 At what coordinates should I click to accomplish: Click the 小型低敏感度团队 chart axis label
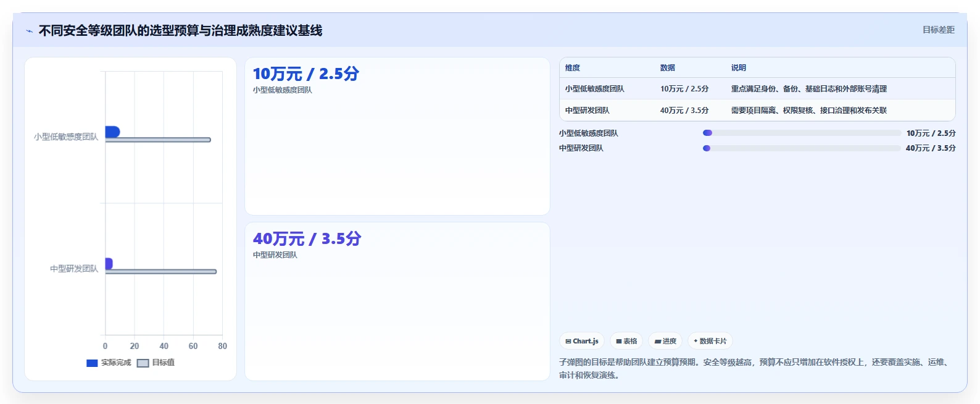coord(66,137)
